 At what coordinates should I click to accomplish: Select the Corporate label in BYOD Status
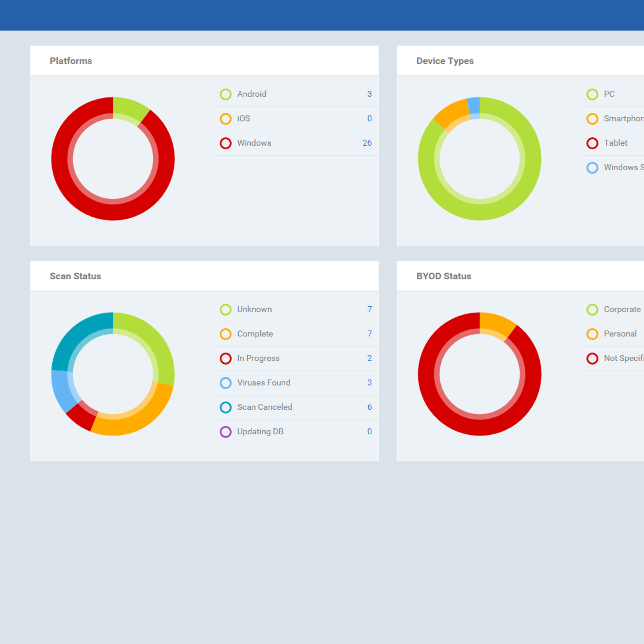point(622,309)
